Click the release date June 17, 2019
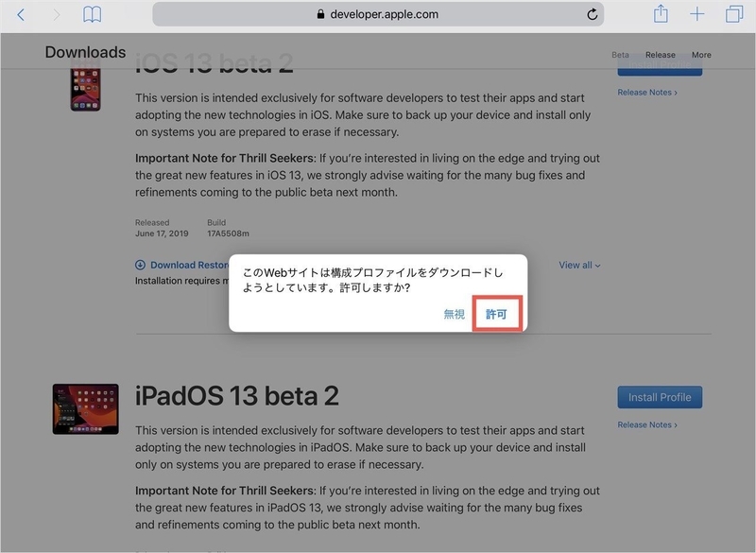This screenshot has height=553, width=756. coord(162,233)
